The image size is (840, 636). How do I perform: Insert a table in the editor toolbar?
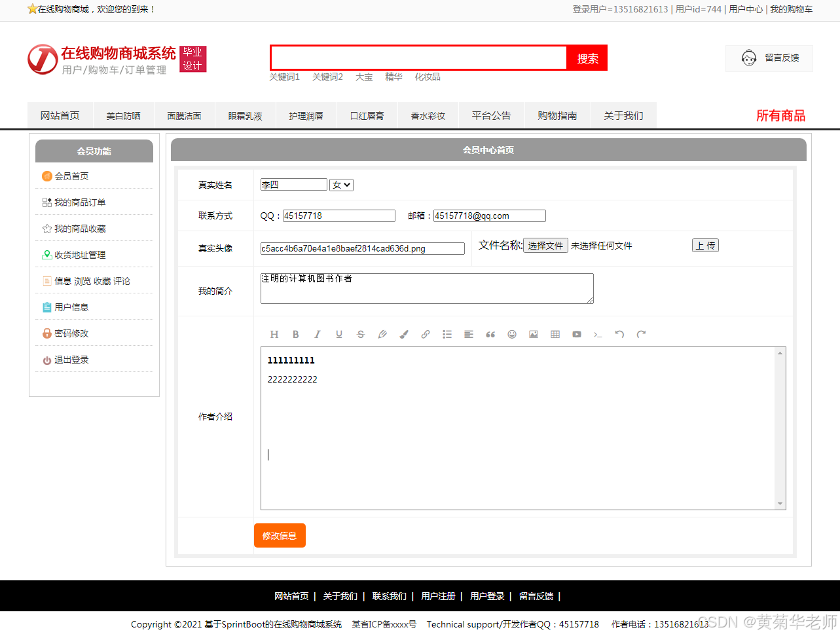click(555, 334)
